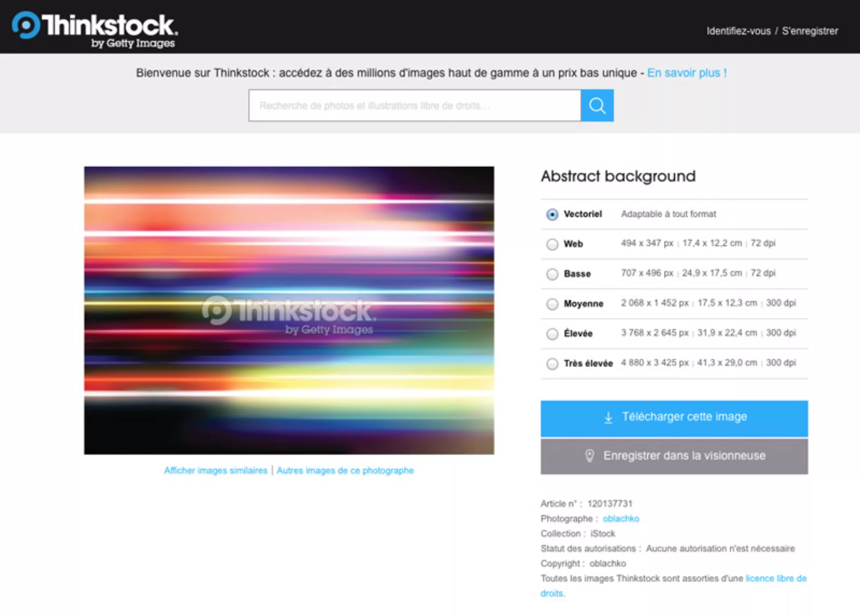Click Afficher images similaires link

pyautogui.click(x=215, y=470)
